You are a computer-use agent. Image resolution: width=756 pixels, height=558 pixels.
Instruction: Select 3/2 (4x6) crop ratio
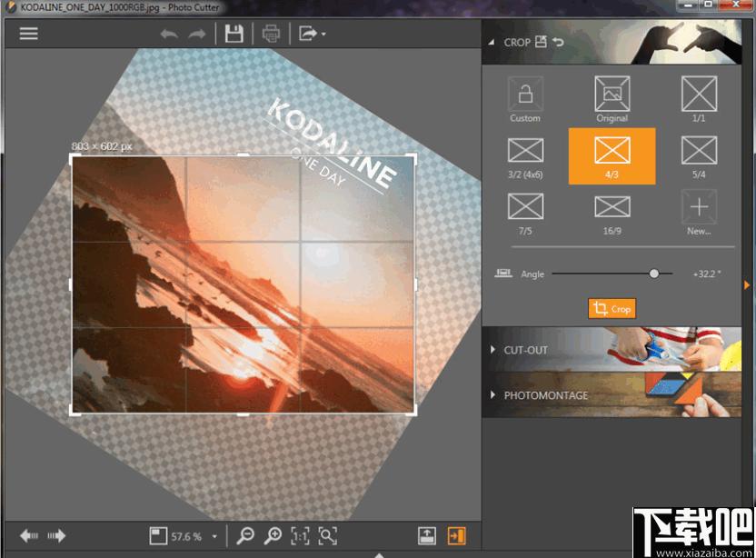pos(525,157)
